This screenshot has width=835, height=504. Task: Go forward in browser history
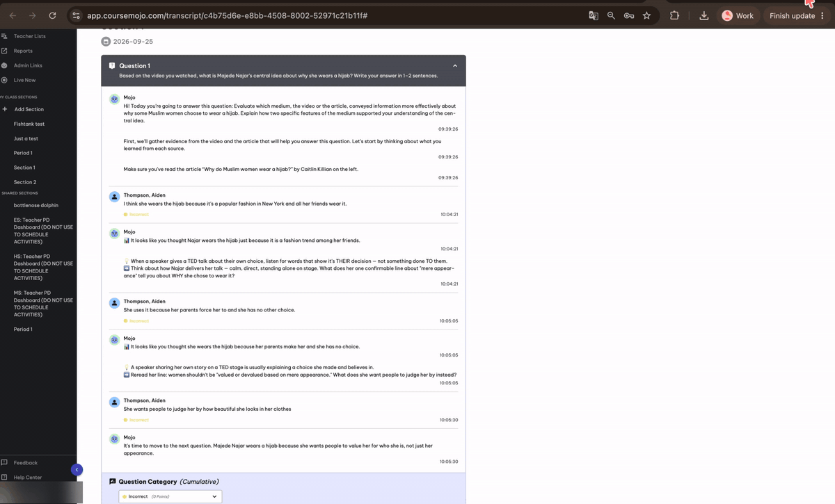tap(32, 15)
